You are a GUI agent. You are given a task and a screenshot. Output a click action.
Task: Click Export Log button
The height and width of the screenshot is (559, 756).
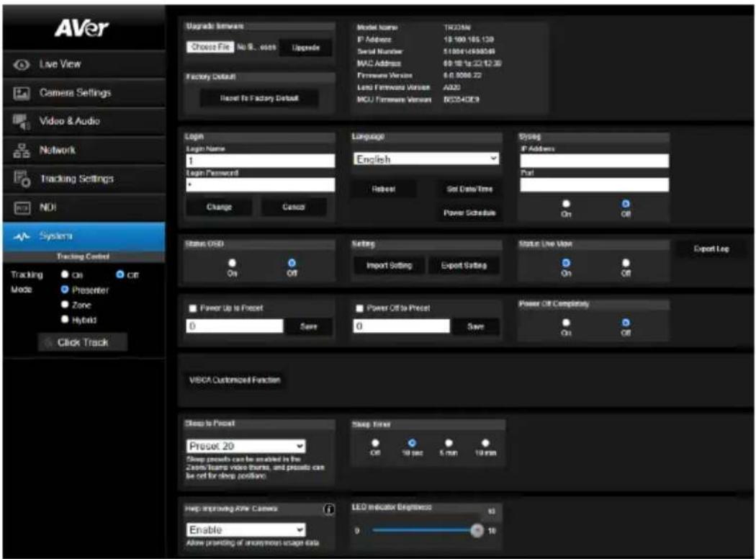(x=711, y=249)
